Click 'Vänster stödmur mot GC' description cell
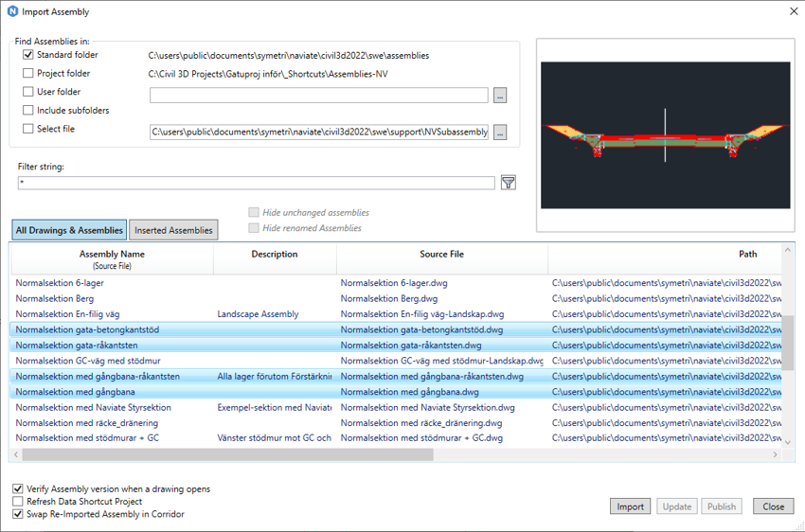This screenshot has height=532, width=805. [275, 438]
